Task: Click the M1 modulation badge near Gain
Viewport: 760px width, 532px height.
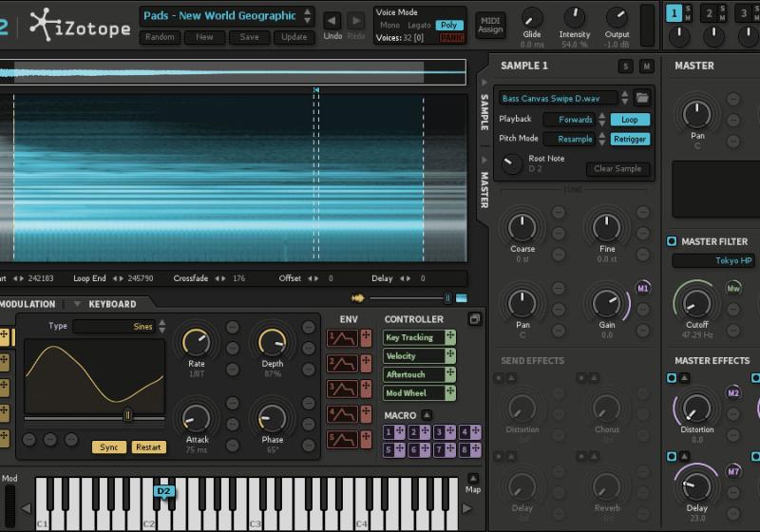Action: [x=643, y=288]
